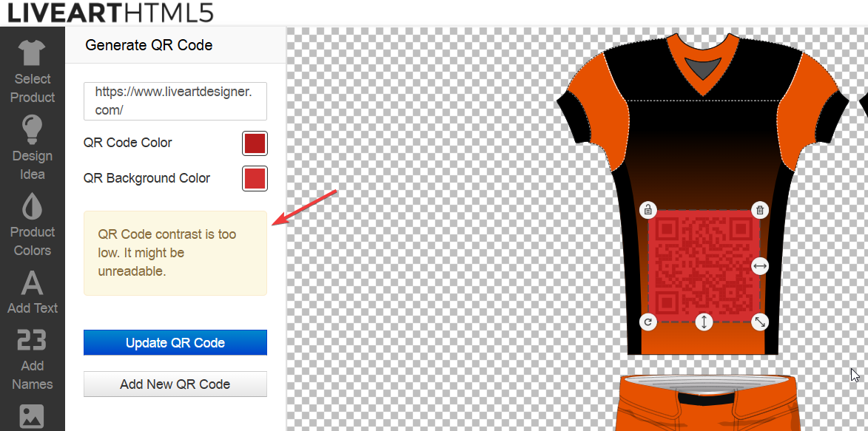
Task: Open the Add Names panel
Action: (33, 359)
